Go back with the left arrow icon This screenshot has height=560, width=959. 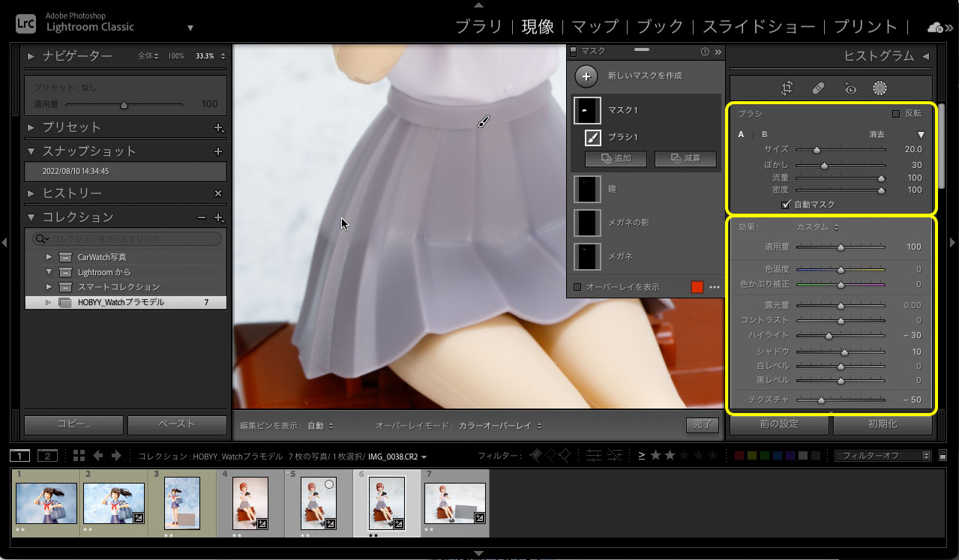tap(98, 455)
